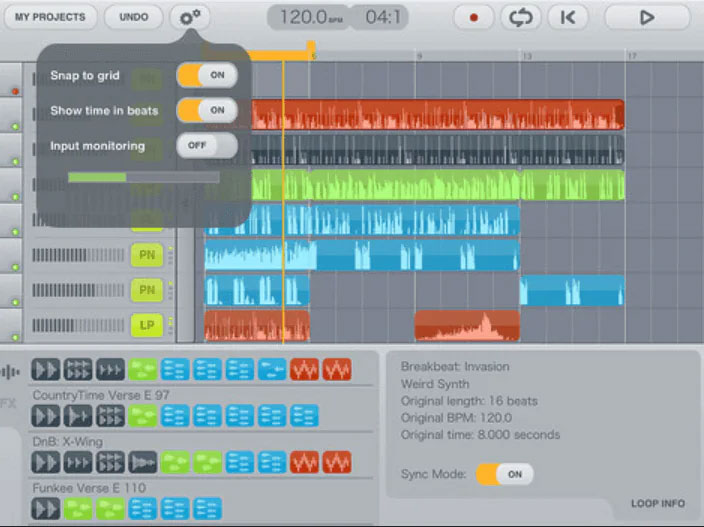
Task: Pick the last red synth loop in the top loop row
Action: click(337, 369)
